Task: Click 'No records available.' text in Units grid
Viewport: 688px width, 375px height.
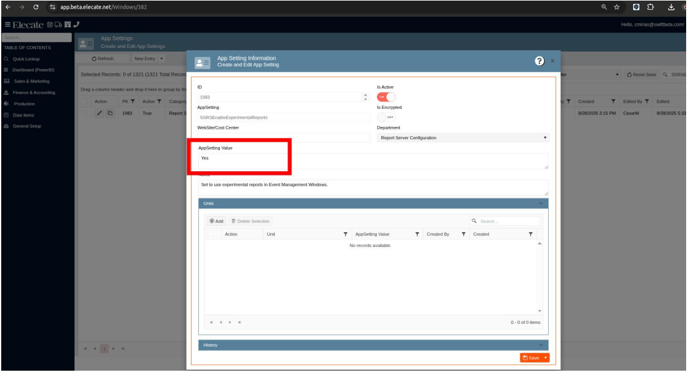Action: click(370, 246)
